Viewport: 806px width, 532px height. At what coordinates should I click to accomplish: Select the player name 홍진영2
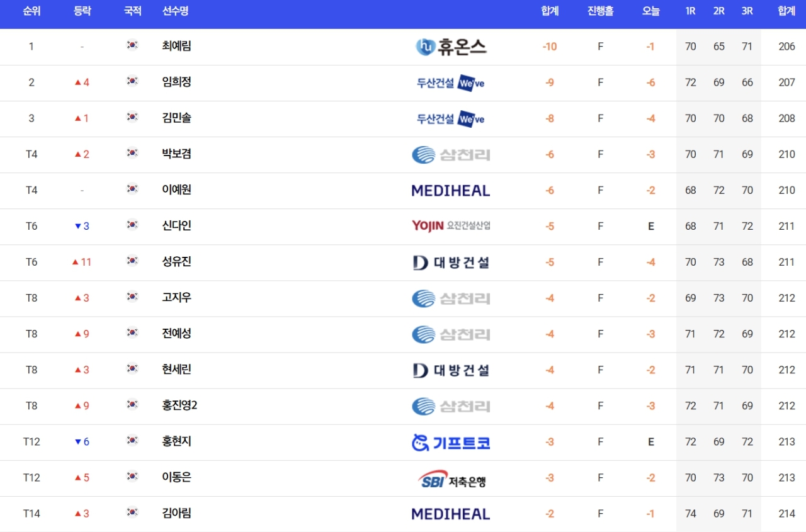point(179,405)
